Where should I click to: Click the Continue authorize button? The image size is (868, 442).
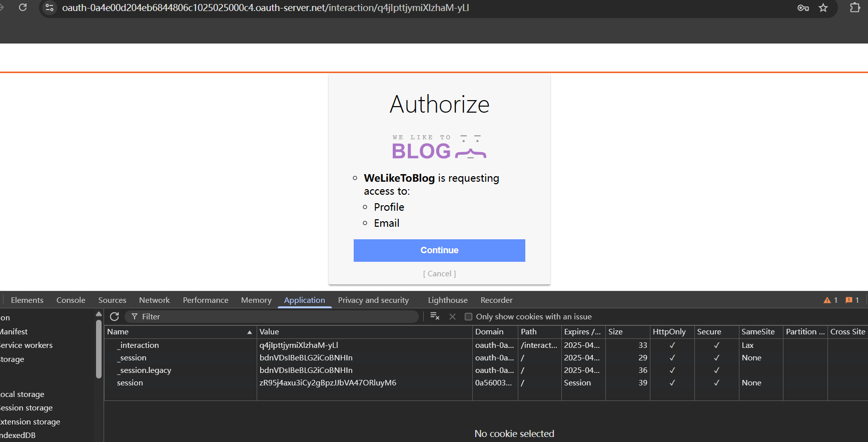click(x=439, y=250)
